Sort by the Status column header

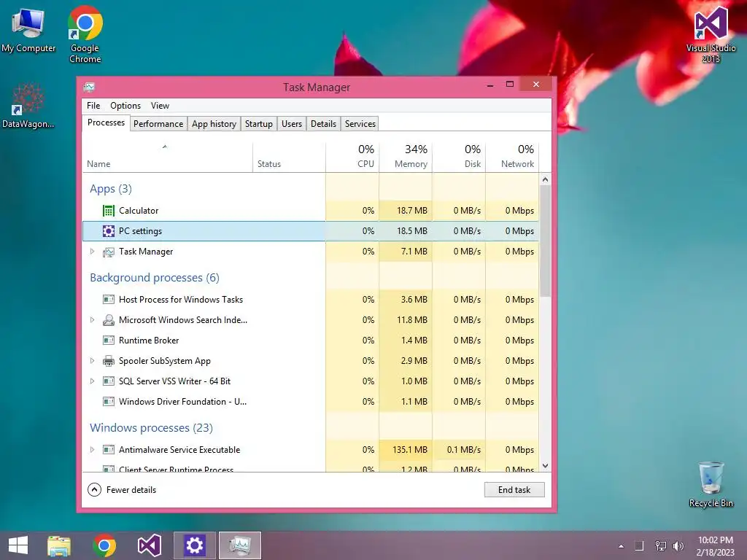coord(289,157)
